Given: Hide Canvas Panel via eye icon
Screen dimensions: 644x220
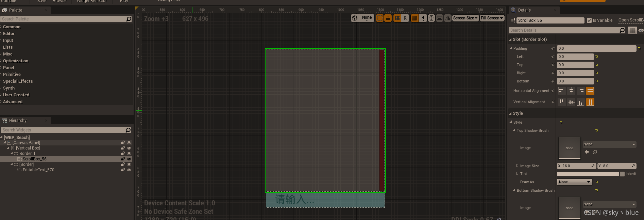Looking at the screenshot, I should [129, 143].
